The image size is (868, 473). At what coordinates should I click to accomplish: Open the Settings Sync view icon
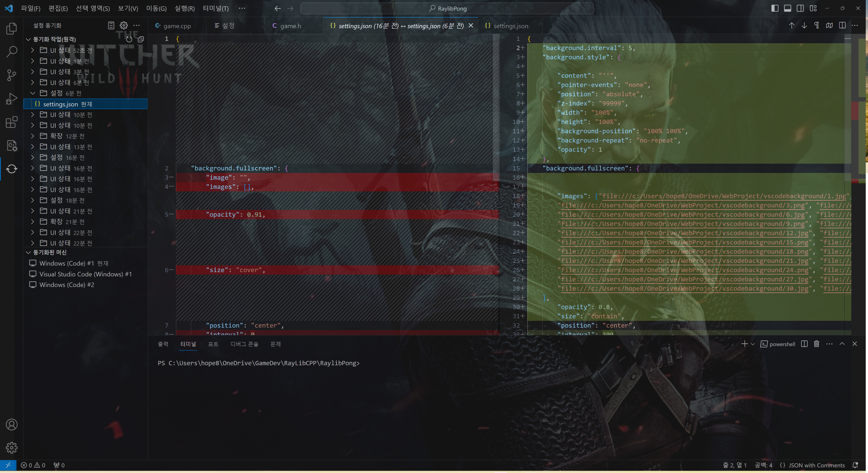coord(11,169)
